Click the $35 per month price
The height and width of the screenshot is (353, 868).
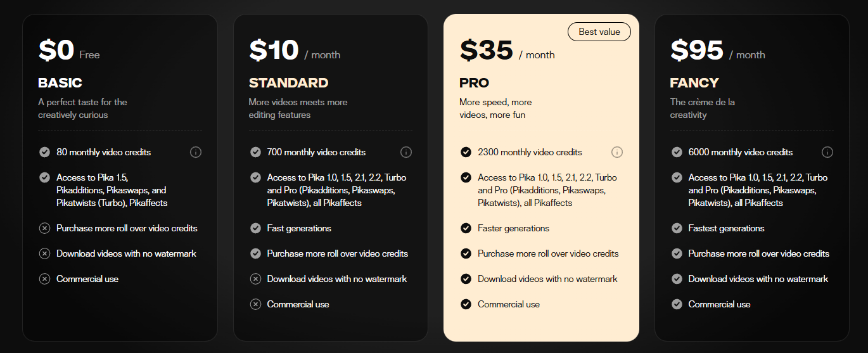point(507,51)
